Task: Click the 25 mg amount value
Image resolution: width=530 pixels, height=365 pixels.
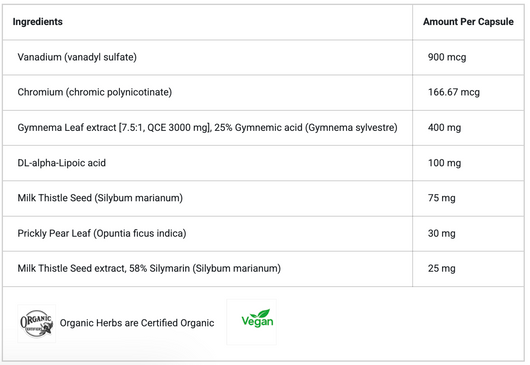Action: click(x=441, y=268)
